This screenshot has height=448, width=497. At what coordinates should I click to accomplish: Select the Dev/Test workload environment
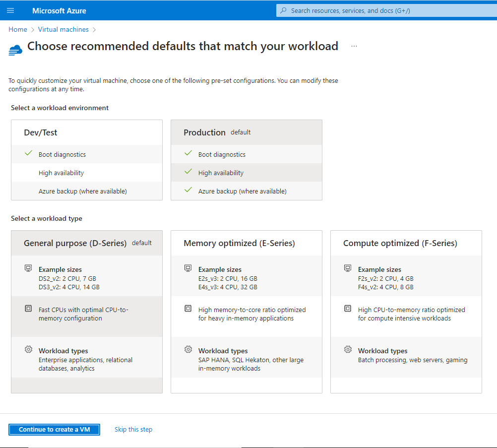86,133
